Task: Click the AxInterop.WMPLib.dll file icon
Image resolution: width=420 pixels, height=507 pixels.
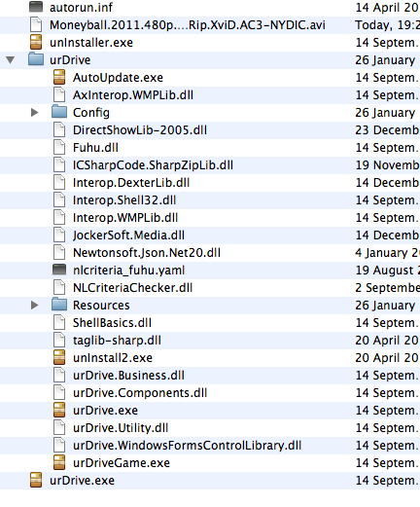Action: coord(59,95)
